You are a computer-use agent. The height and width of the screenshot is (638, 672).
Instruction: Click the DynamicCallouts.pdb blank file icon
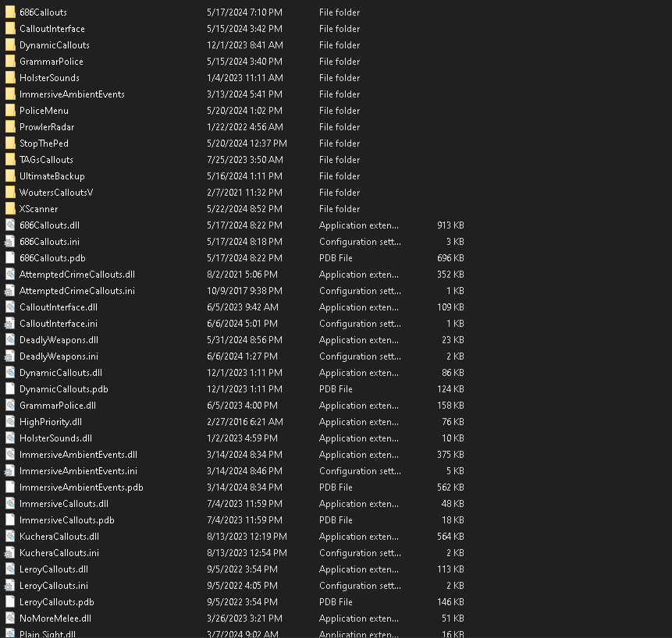[10, 389]
